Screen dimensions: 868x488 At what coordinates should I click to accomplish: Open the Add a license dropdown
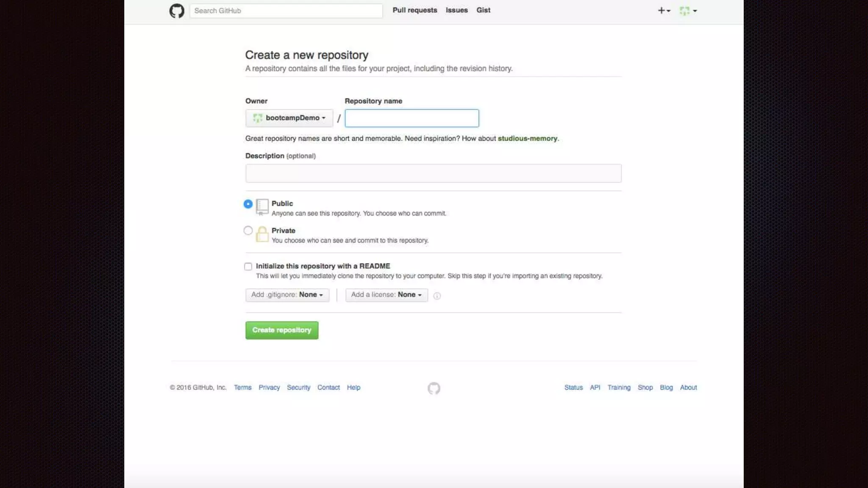tap(386, 295)
